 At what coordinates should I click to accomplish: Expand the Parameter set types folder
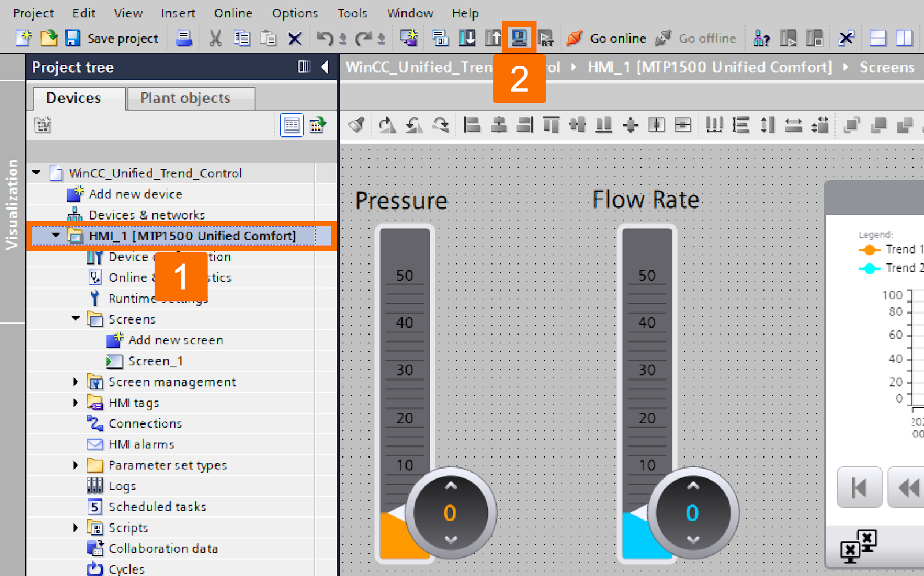coord(76,464)
